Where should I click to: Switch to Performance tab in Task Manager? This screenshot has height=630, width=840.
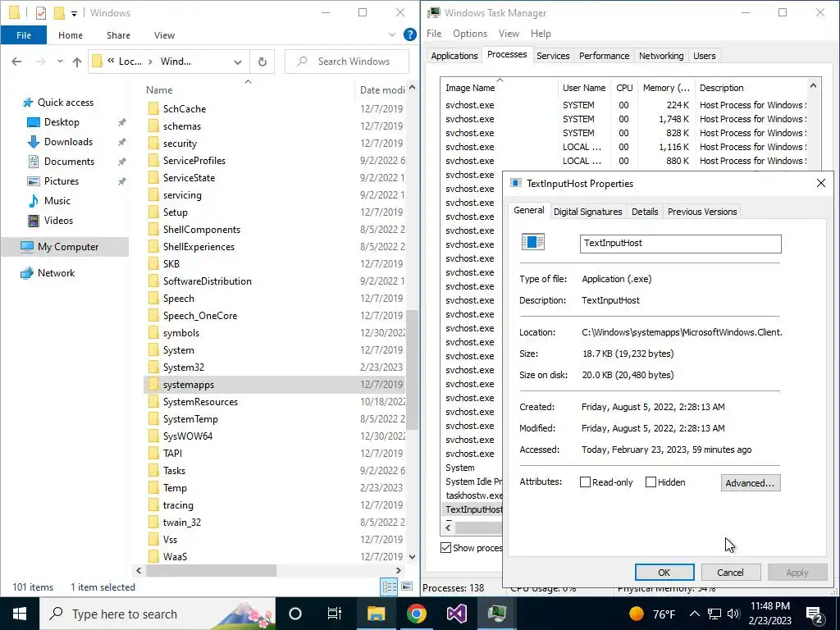click(x=604, y=56)
